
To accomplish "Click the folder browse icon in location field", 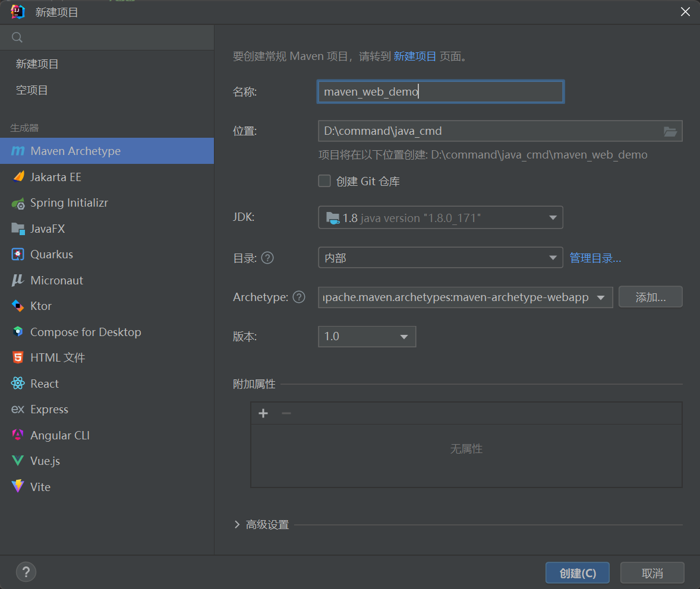I will click(x=670, y=131).
